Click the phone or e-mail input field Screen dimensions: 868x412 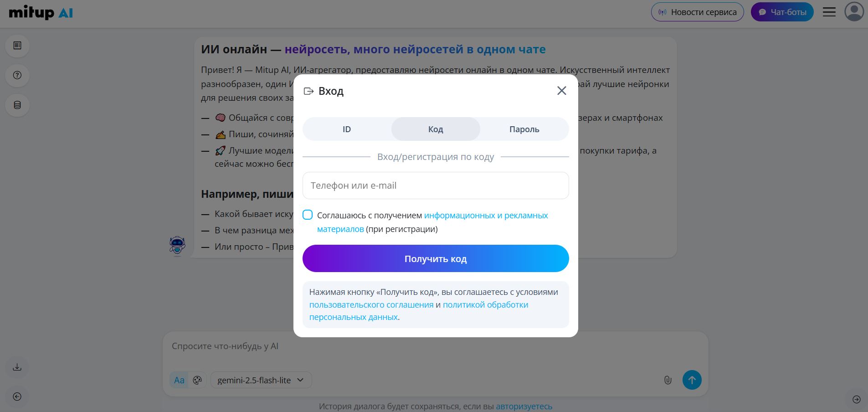click(435, 185)
